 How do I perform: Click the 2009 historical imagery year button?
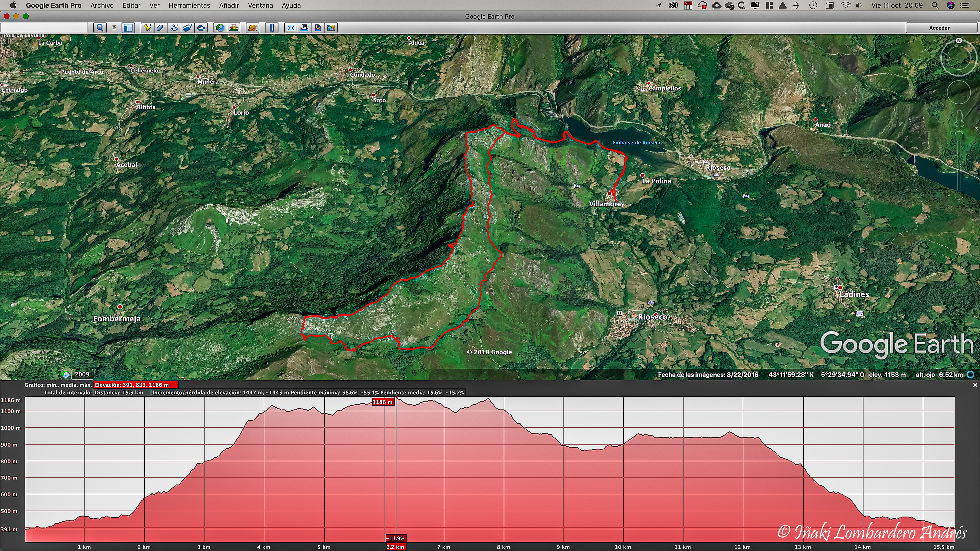[82, 374]
